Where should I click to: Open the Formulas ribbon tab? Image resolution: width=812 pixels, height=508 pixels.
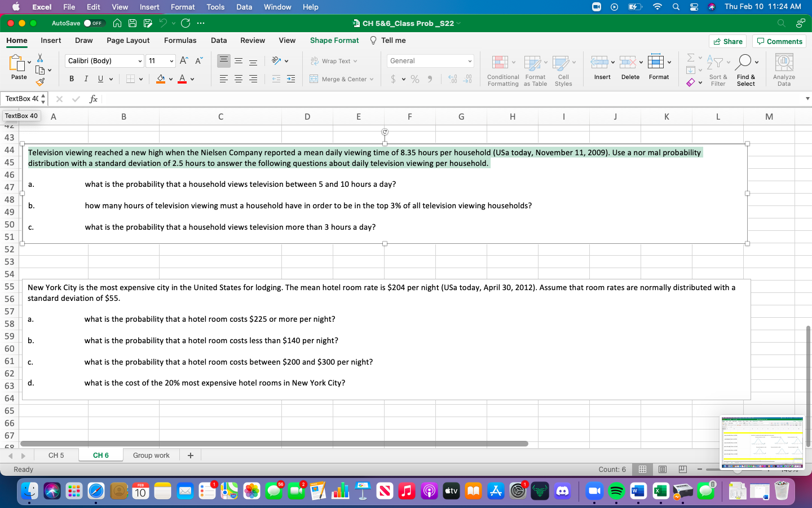pos(180,41)
